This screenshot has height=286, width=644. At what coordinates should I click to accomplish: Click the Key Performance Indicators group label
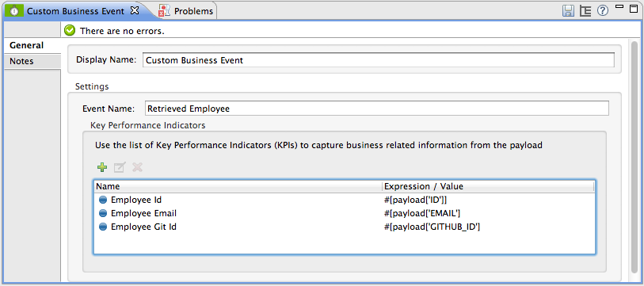pos(147,125)
